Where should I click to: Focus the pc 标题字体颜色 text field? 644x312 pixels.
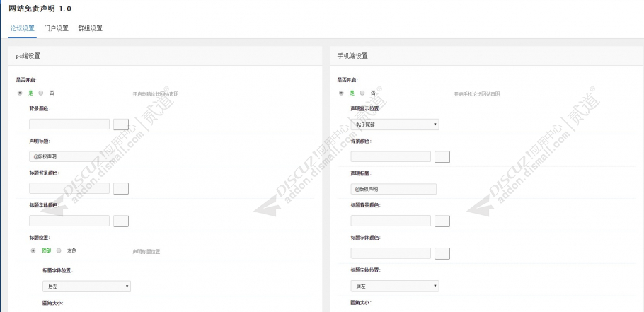(69, 221)
